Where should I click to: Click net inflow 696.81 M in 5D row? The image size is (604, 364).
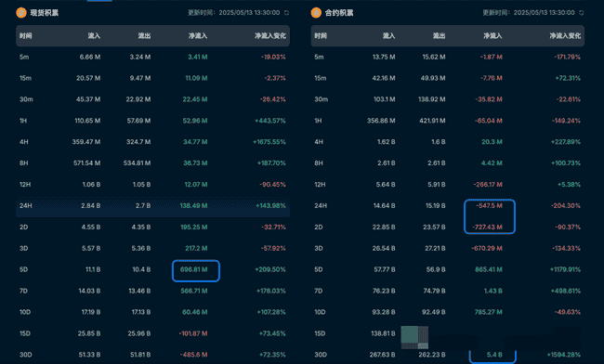[194, 269]
